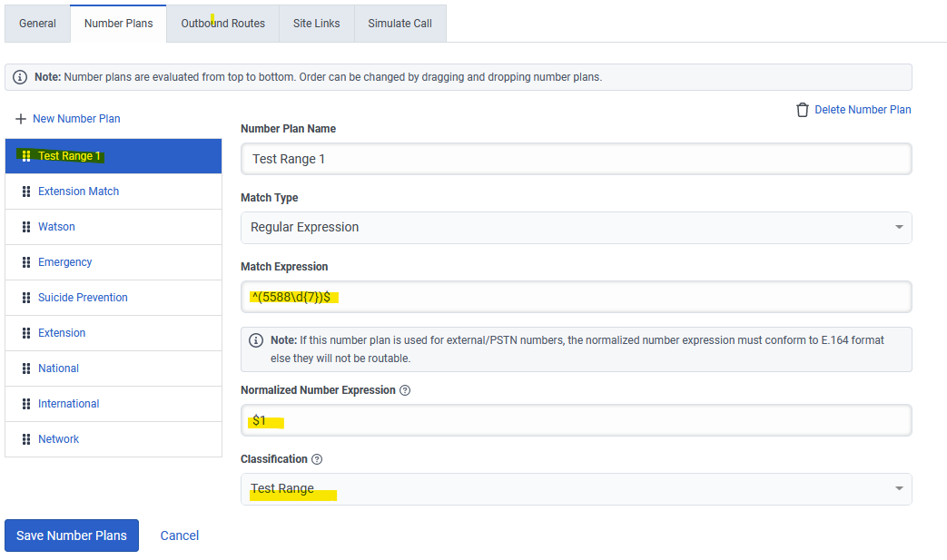Click the Save Number Plans button
This screenshot has height=560, width=947.
pyautogui.click(x=71, y=535)
